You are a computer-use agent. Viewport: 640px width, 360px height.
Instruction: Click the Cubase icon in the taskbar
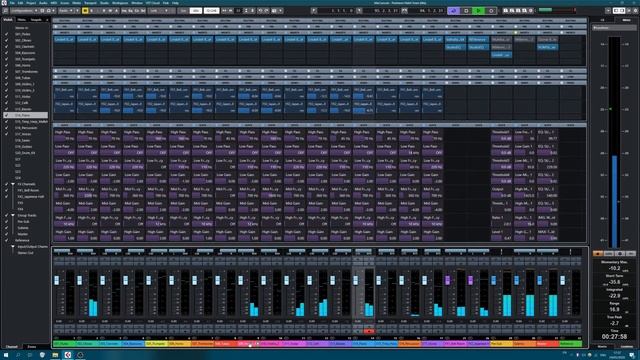tap(67, 355)
